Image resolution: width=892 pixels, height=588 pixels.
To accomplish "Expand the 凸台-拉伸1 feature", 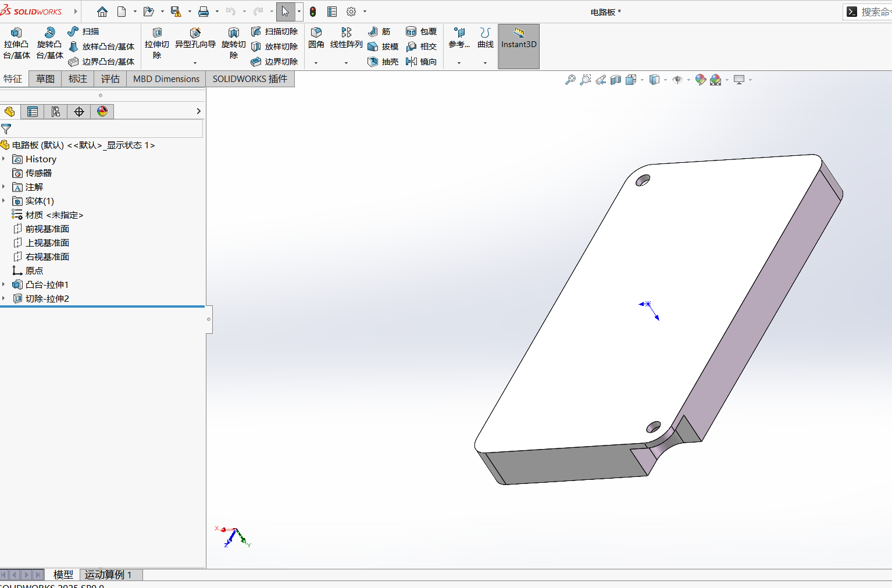I will pos(3,284).
